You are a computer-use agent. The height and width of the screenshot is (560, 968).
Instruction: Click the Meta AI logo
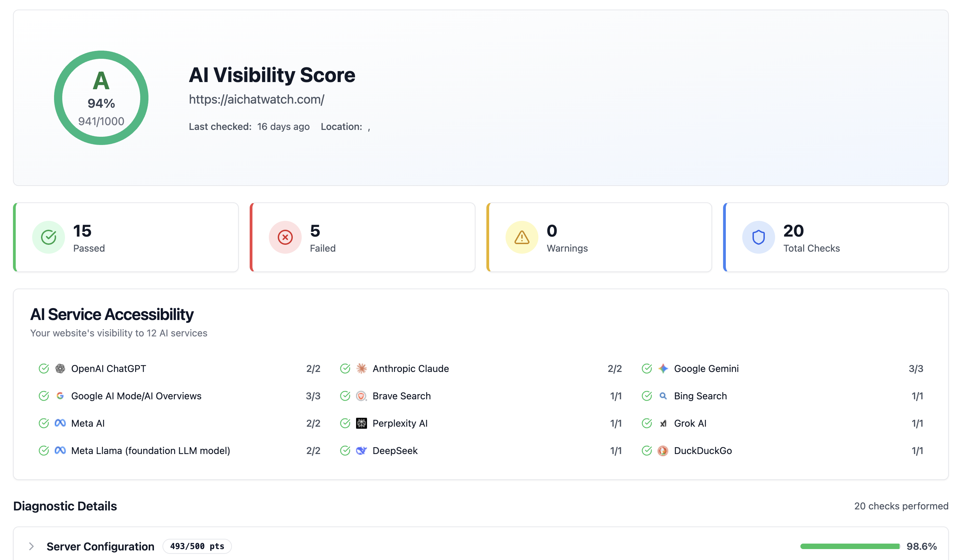point(60,423)
